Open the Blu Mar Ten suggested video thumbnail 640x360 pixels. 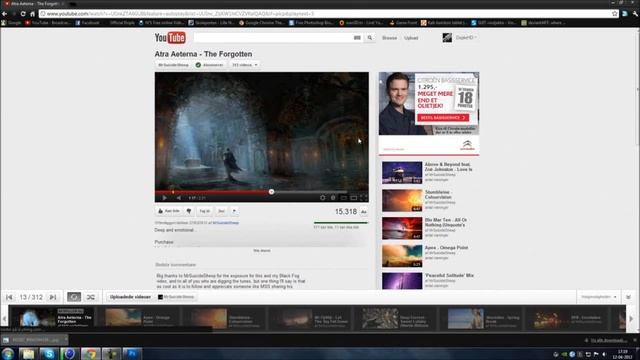[x=402, y=228]
